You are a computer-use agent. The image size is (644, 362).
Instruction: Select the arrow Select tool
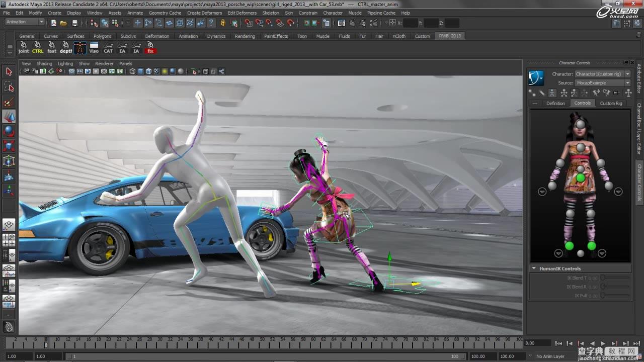tap(9, 72)
